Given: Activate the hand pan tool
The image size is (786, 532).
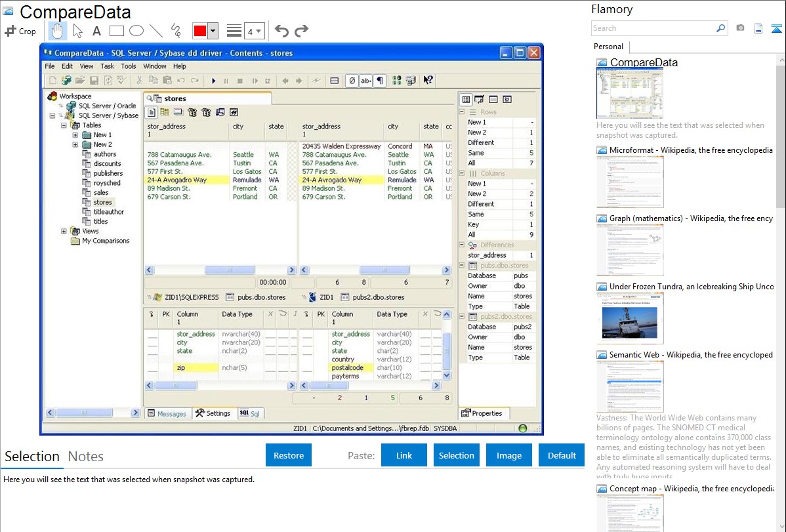Looking at the screenshot, I should pos(58,31).
